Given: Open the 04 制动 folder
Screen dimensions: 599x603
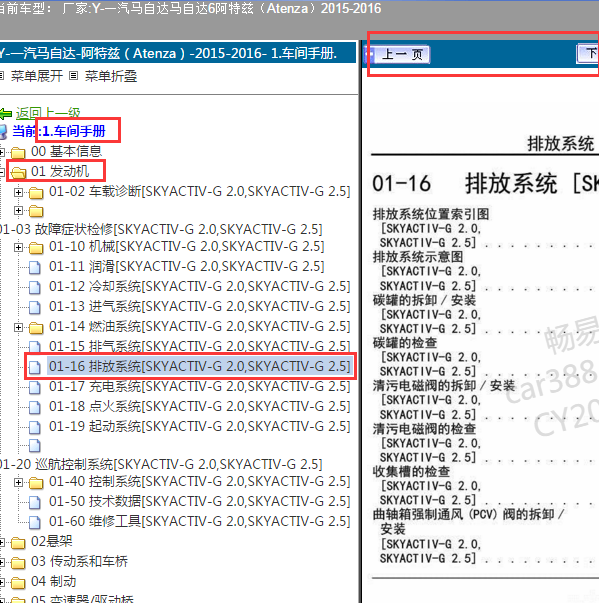Looking at the screenshot, I should (53, 581).
